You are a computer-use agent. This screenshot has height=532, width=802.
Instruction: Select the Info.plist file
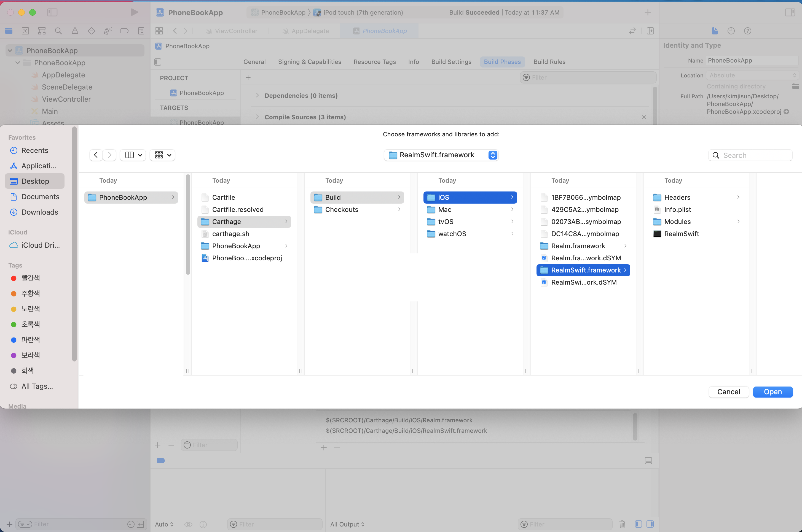pyautogui.click(x=696, y=209)
